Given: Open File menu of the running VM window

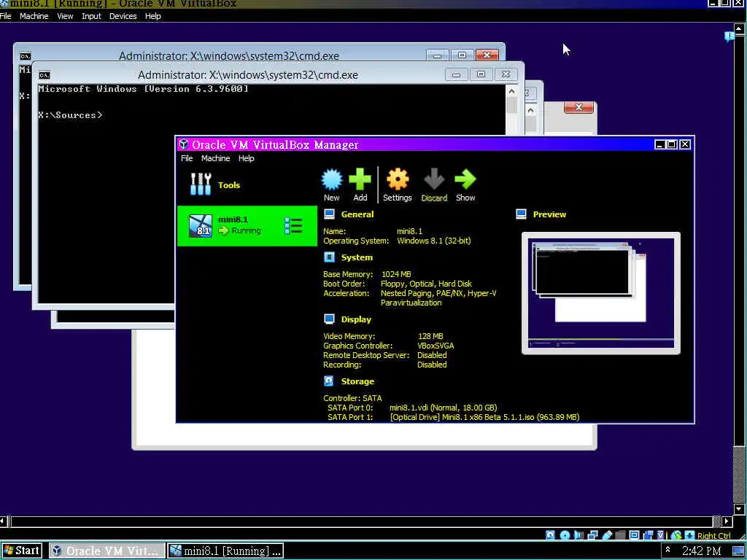Looking at the screenshot, I should (6, 16).
